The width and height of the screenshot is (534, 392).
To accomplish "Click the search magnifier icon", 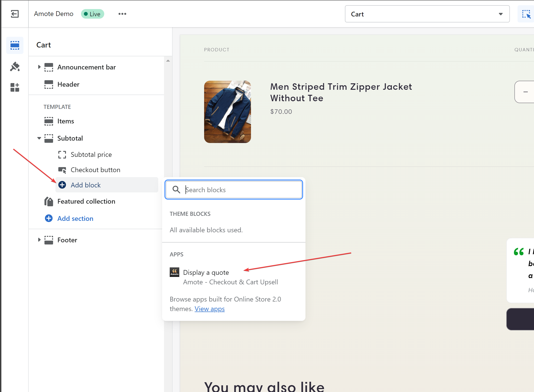I will 176,190.
